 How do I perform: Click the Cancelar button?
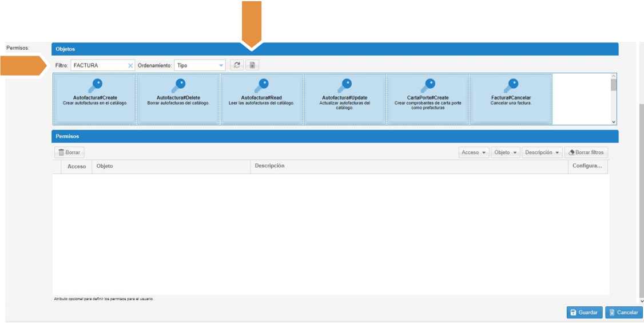tap(623, 313)
